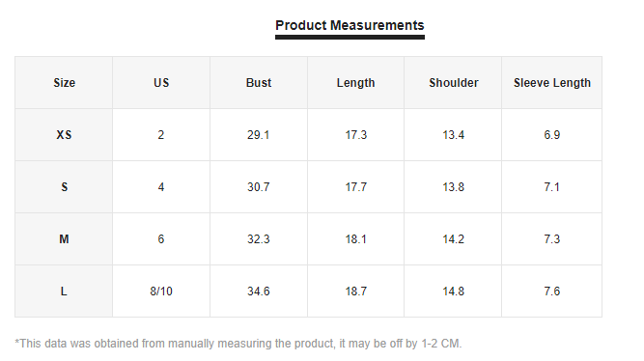Select the XS size row label
644x361 pixels.
tap(64, 135)
